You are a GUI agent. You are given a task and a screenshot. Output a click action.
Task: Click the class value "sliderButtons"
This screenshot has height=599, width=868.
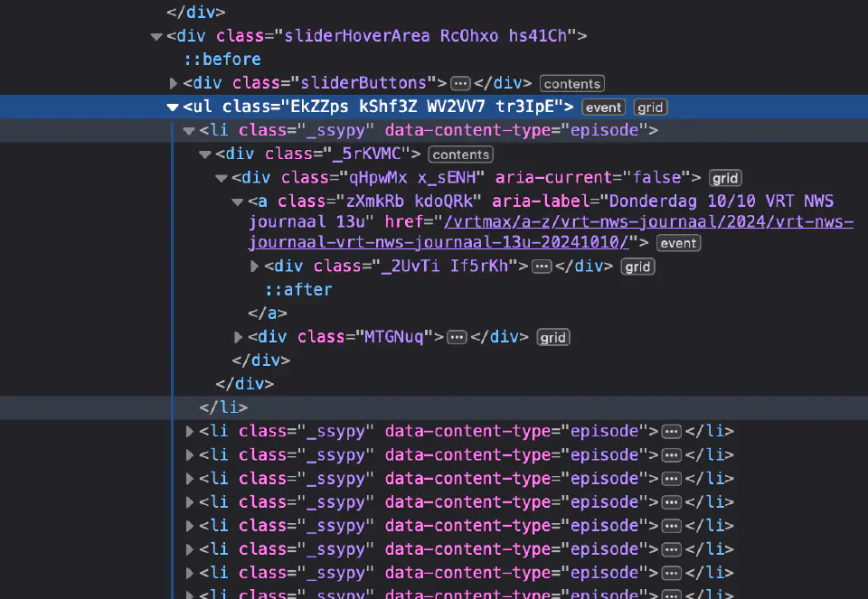tap(363, 83)
